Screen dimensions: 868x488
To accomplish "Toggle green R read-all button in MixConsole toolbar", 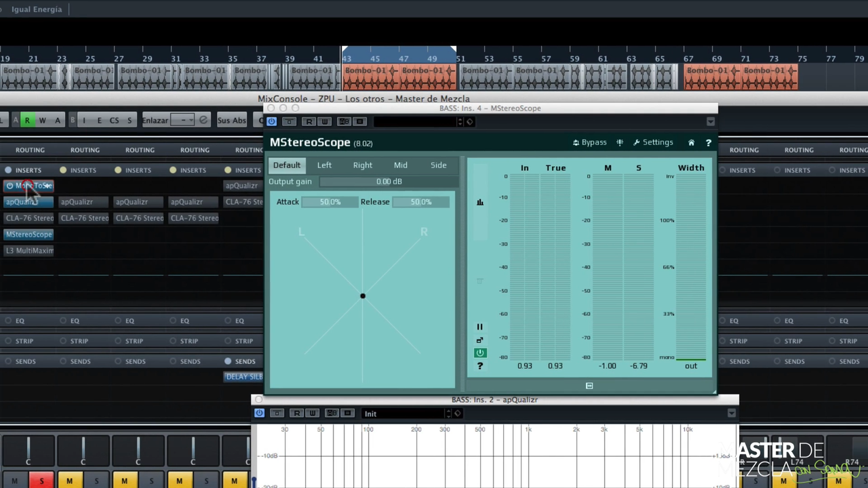I will pos(27,121).
